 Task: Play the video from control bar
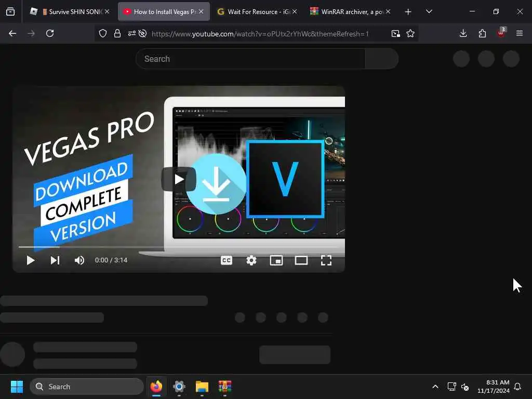(31, 260)
